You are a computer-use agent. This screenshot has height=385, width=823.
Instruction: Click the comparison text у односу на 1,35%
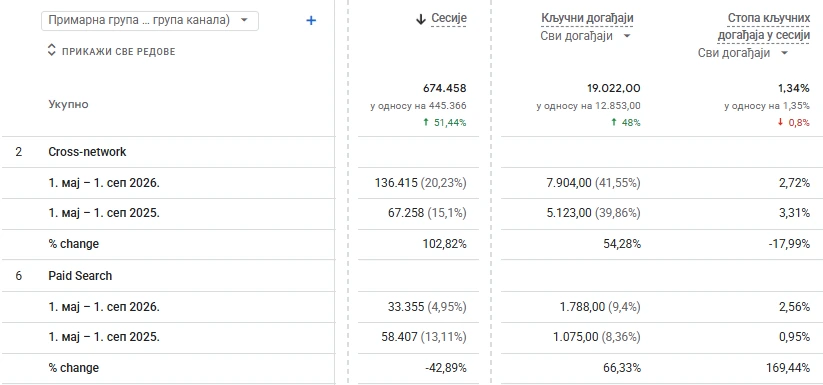767,106
